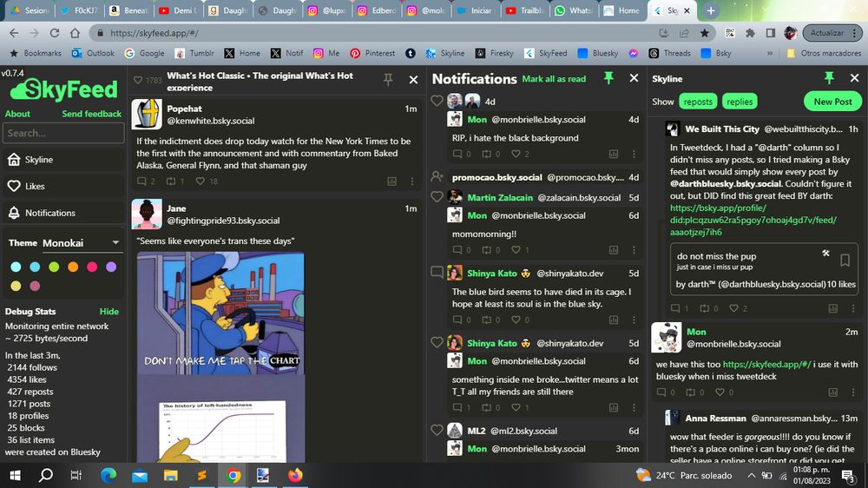868x488 pixels.
Task: Bookmark the 'do not miss the pup' feed
Action: tap(845, 260)
